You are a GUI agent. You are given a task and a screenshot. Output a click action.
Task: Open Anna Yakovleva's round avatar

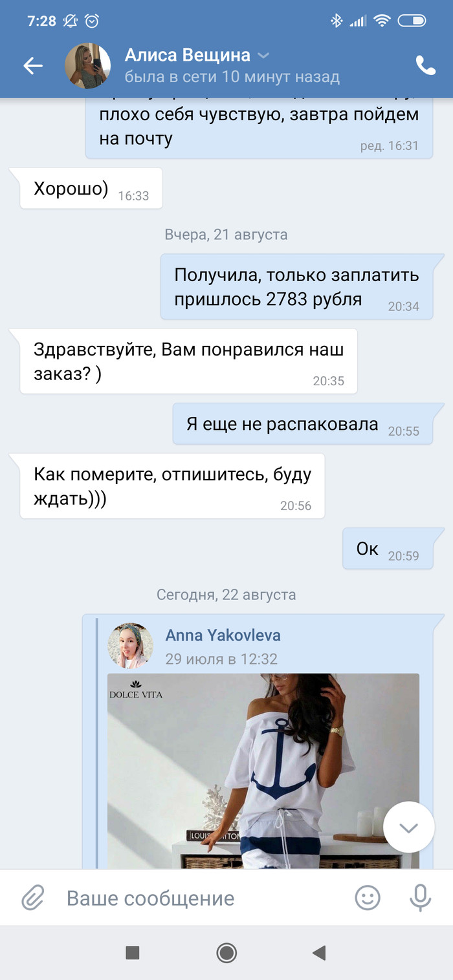pyautogui.click(x=130, y=646)
